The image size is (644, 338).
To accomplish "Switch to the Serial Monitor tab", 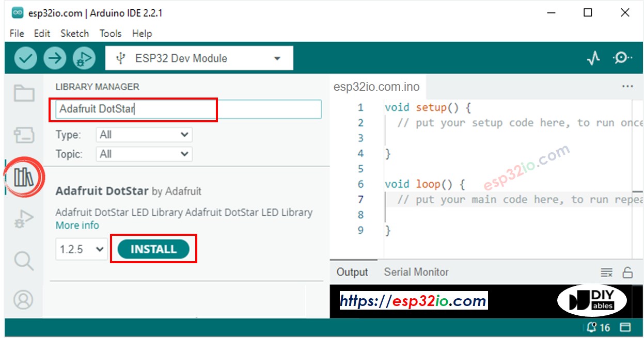I will click(416, 272).
